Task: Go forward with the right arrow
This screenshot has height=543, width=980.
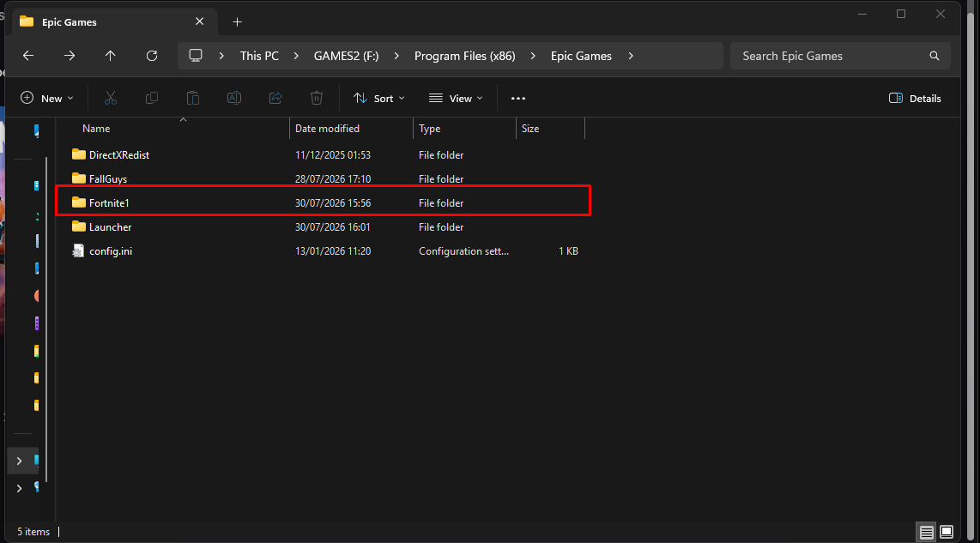Action: point(70,56)
